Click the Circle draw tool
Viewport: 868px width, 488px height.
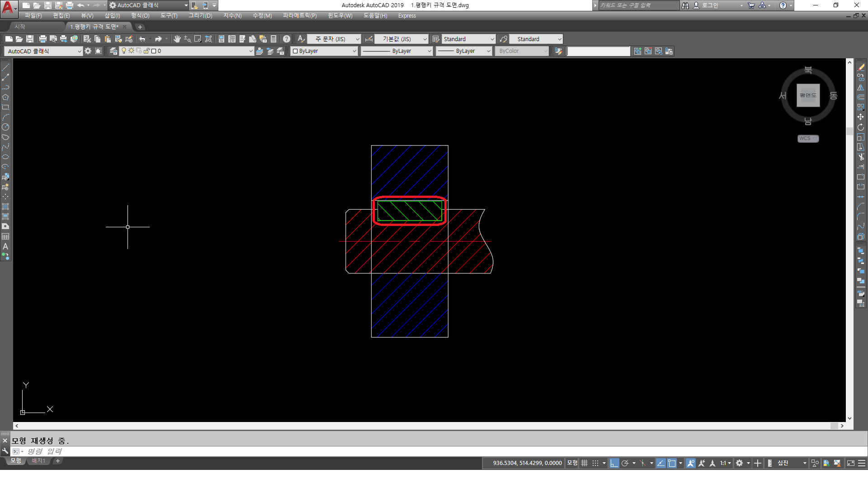pyautogui.click(x=5, y=127)
